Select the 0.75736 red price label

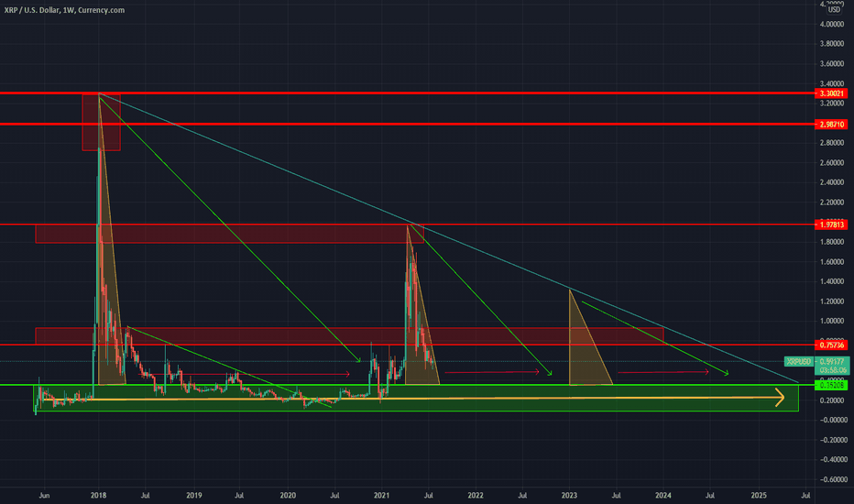tap(832, 345)
